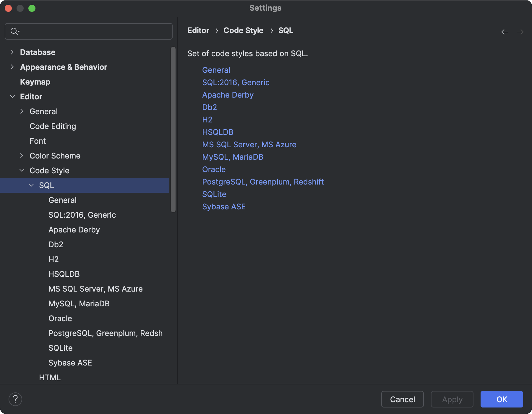532x414 pixels.
Task: Click the settings tree scrollbar
Action: pyautogui.click(x=173, y=130)
